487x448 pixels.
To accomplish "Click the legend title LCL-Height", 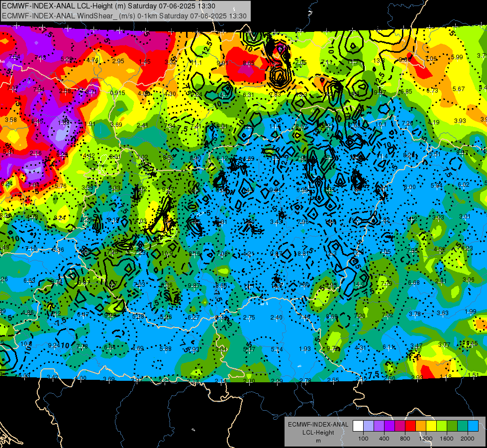I will click(318, 433).
